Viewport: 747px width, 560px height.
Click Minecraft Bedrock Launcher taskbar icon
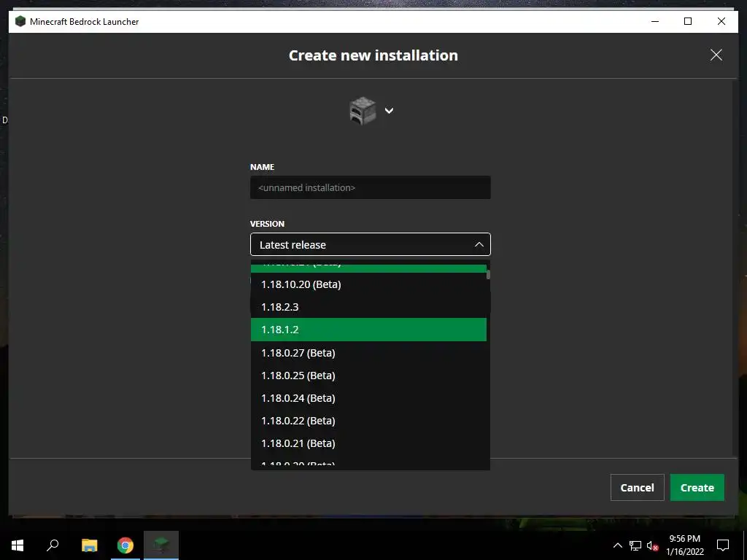point(161,545)
